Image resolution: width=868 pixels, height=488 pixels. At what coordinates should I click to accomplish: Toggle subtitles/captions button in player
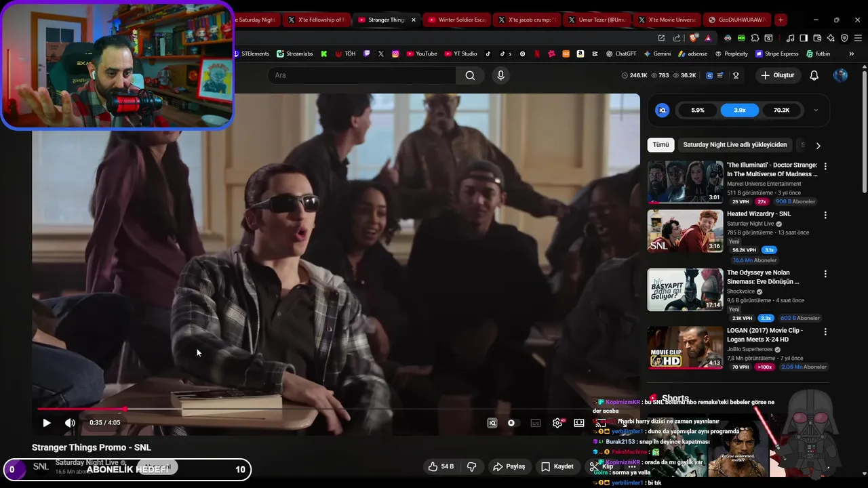[536, 423]
